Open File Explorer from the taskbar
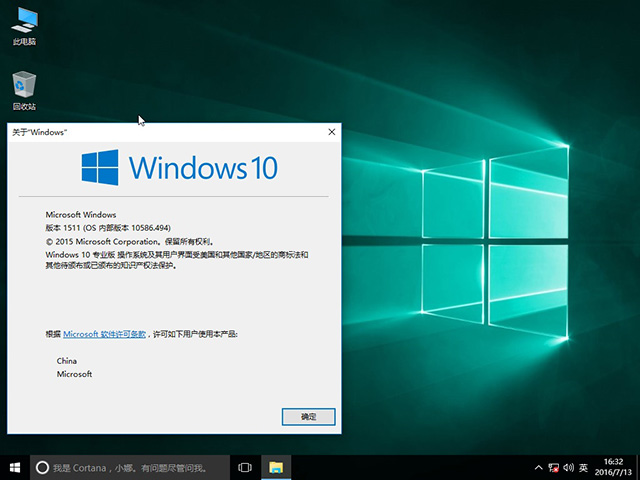The image size is (640, 480). point(275,467)
